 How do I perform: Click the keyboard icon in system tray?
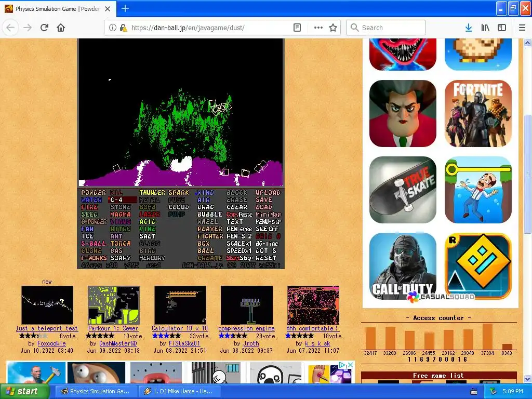pyautogui.click(x=474, y=392)
